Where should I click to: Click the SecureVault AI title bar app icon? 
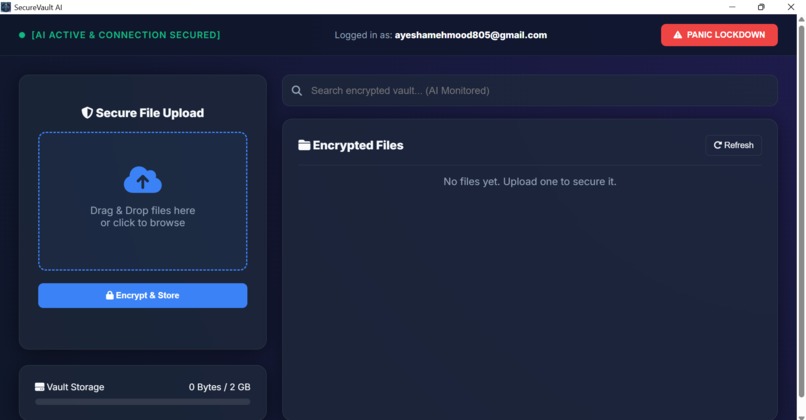[6, 7]
